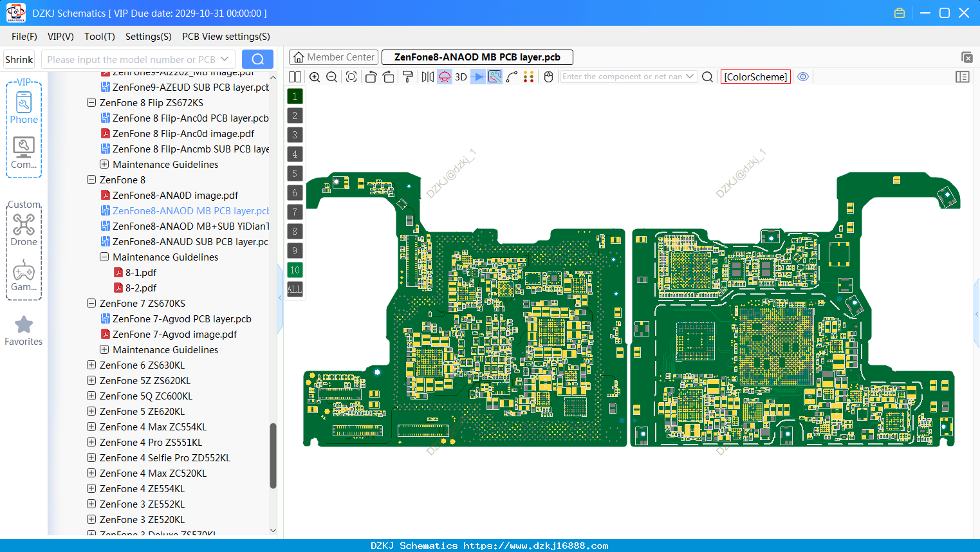Show PCB layer 1
The height and width of the screenshot is (552, 980).
(x=295, y=96)
